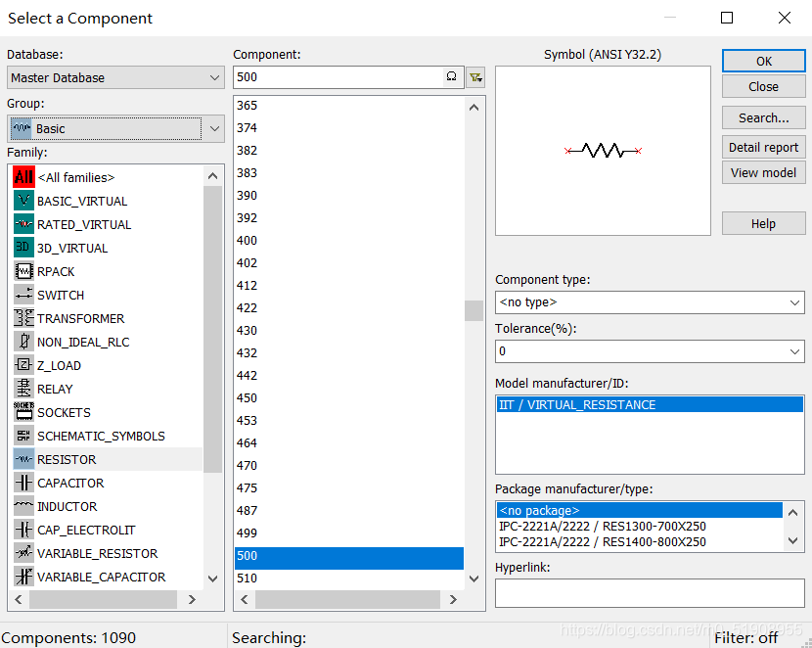Close the Select a Component dialog window

point(785,18)
